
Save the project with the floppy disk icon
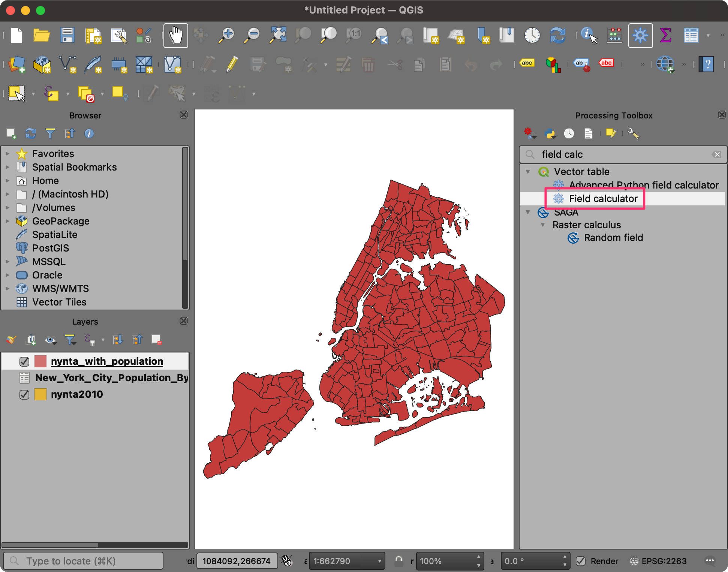coord(67,36)
